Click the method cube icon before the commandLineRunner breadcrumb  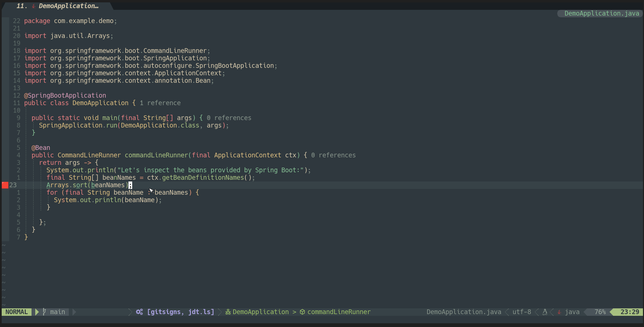[302, 312]
